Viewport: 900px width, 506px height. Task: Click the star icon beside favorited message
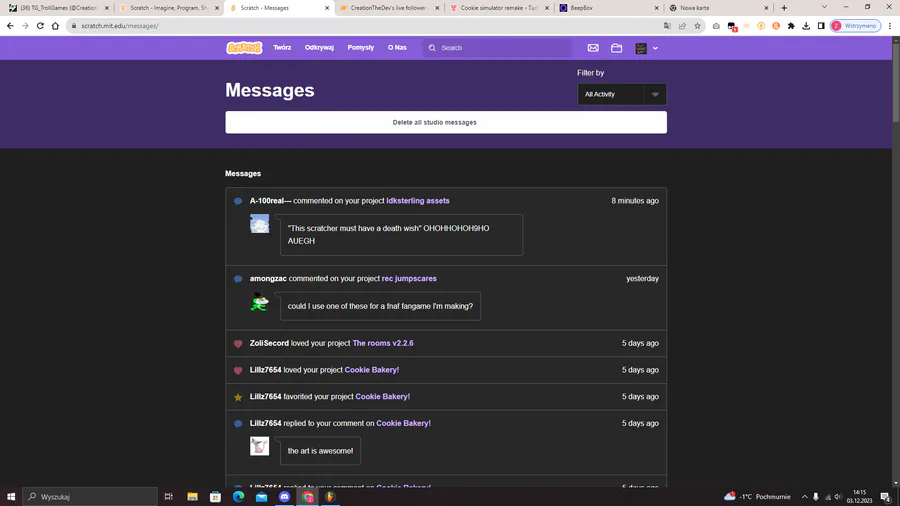(x=238, y=397)
